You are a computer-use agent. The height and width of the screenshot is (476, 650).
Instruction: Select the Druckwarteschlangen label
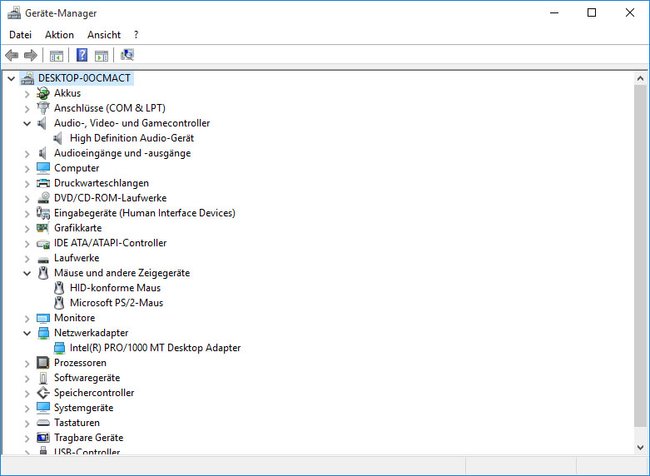(x=101, y=183)
